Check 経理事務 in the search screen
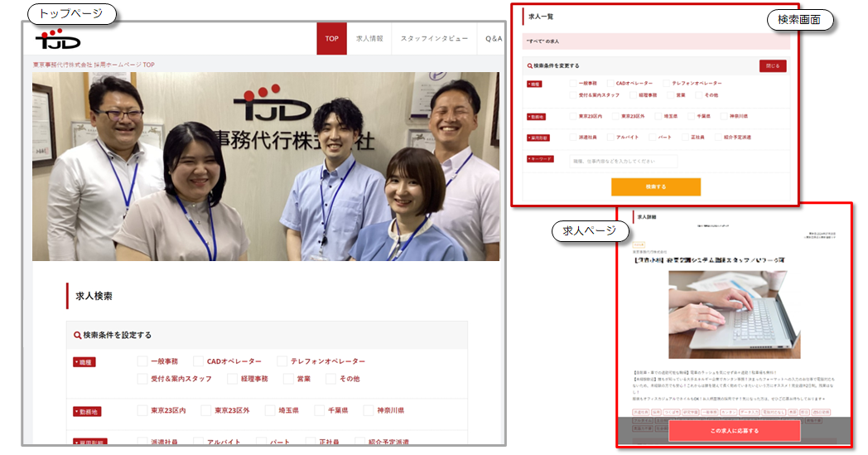This screenshot has height=455, width=868. [633, 95]
